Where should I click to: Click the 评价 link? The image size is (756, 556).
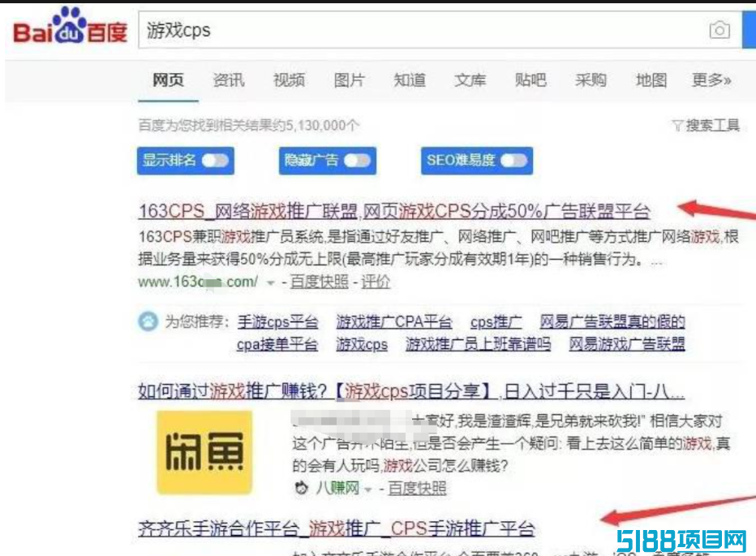(x=376, y=282)
